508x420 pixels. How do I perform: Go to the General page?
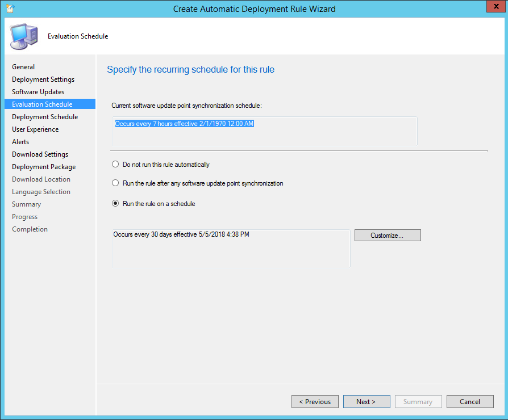point(23,67)
